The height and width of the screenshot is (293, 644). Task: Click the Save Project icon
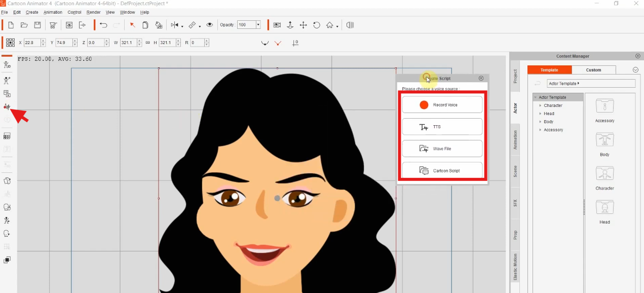(x=37, y=25)
